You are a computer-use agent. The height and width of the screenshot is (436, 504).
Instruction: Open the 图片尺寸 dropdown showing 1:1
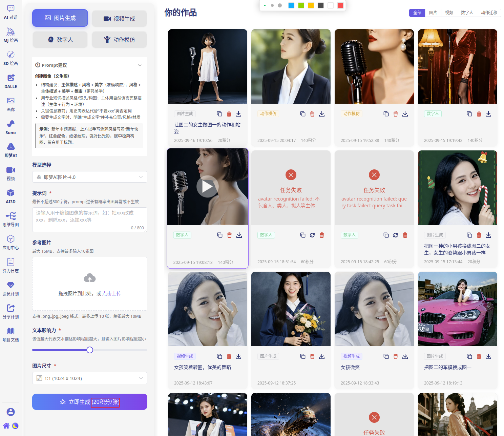coord(90,378)
